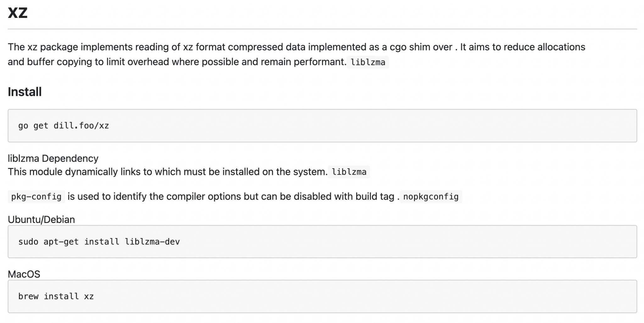
Task: Click 'liblzma-dev' in the apt-get command
Action: [152, 242]
